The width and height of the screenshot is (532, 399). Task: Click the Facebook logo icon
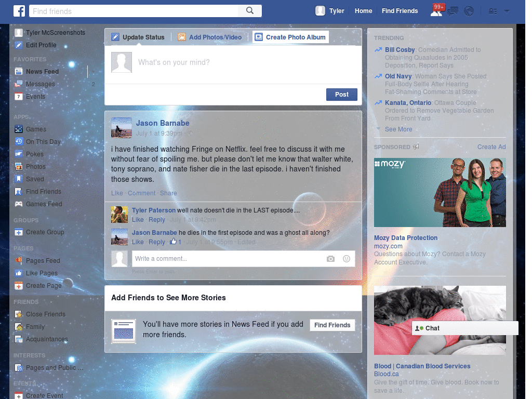(19, 11)
